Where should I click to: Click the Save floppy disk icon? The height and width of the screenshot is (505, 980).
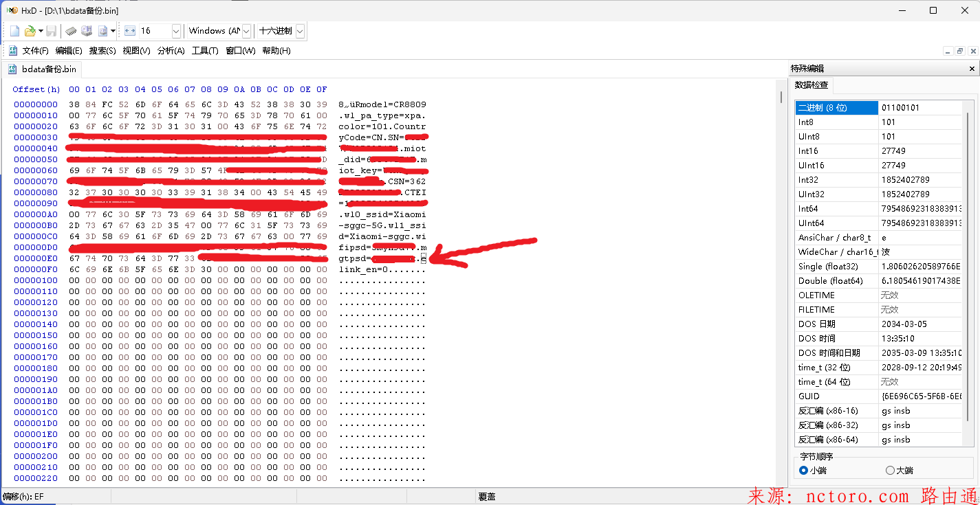coord(52,31)
